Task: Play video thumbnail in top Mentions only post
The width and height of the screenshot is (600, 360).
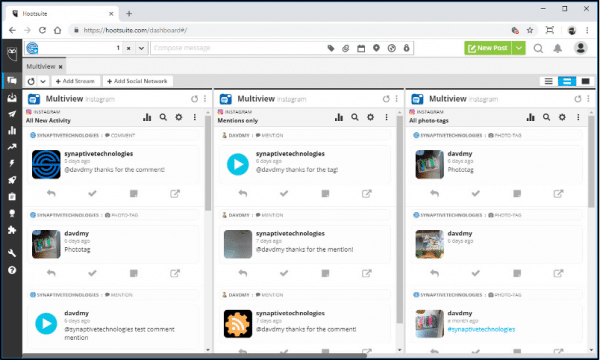Action: coord(238,165)
